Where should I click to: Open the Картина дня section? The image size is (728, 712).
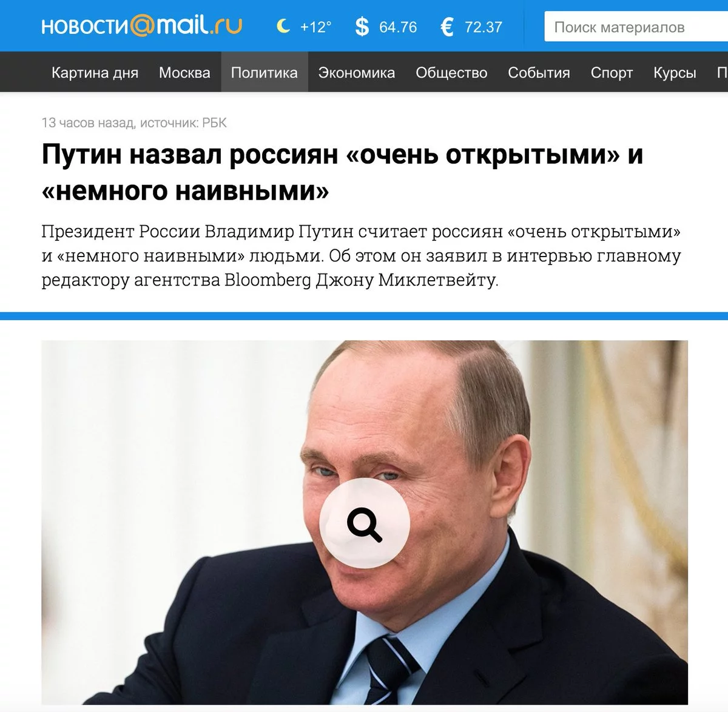(95, 73)
